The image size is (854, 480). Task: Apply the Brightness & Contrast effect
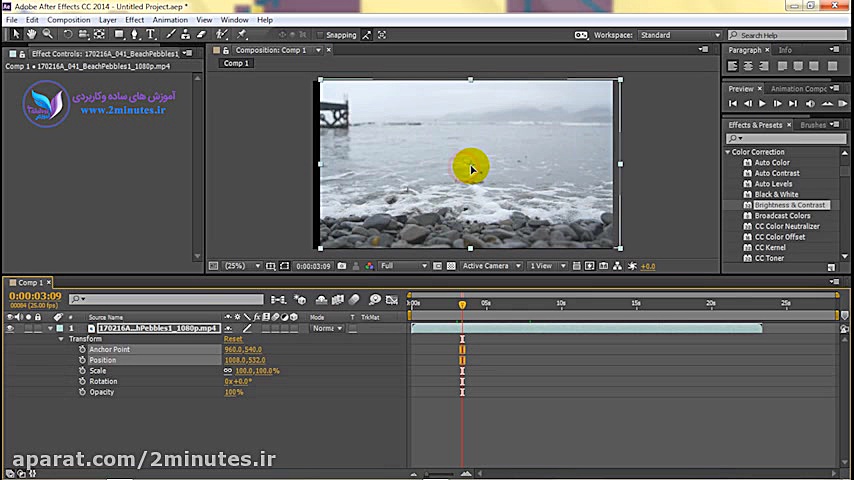point(789,205)
